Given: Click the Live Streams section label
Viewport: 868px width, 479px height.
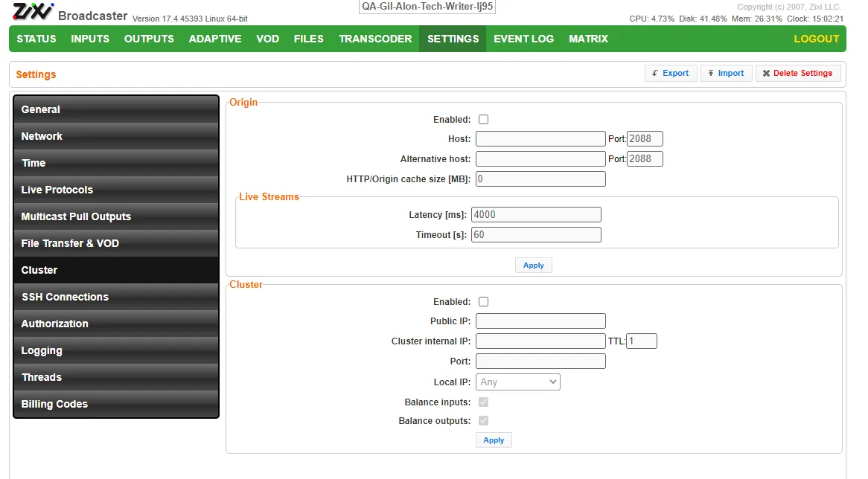Looking at the screenshot, I should 269,197.
